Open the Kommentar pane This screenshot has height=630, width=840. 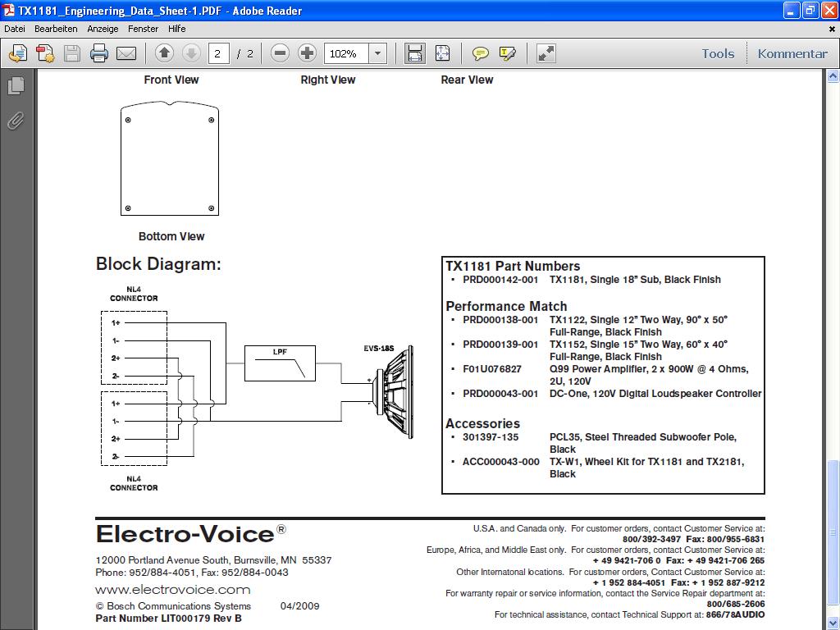pos(792,53)
